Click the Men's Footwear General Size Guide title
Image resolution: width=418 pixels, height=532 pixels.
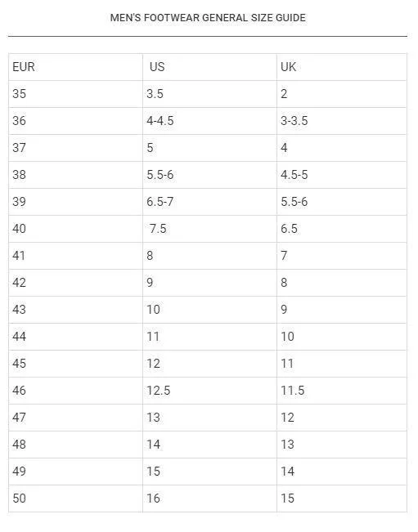click(x=208, y=18)
